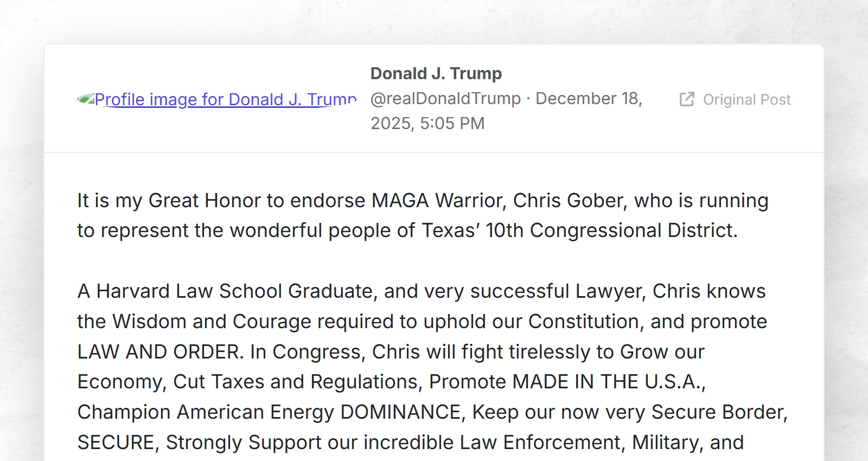868x461 pixels.
Task: Click the 'LAW AND ORDER' text
Action: 159,352
